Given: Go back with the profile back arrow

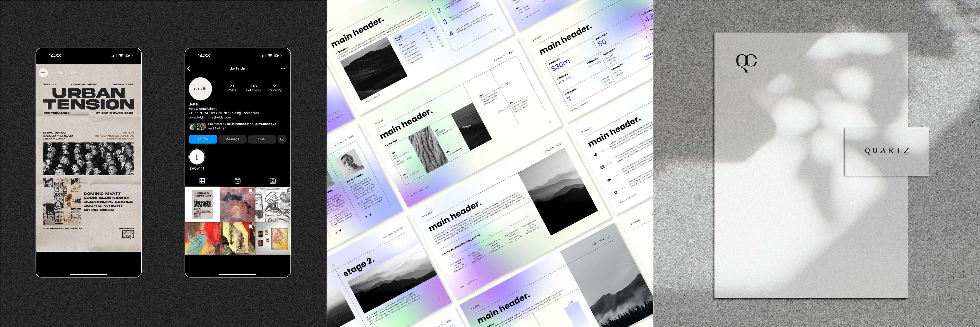Looking at the screenshot, I should coord(189,68).
